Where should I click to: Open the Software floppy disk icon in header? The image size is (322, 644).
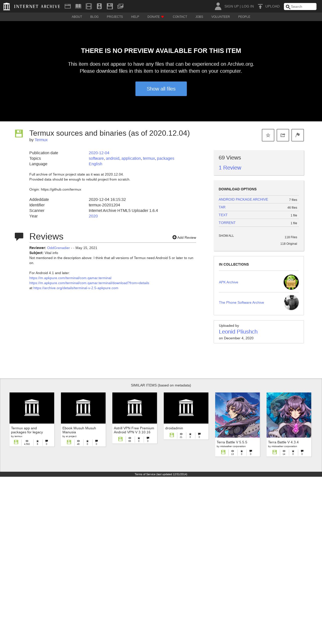click(x=110, y=6)
